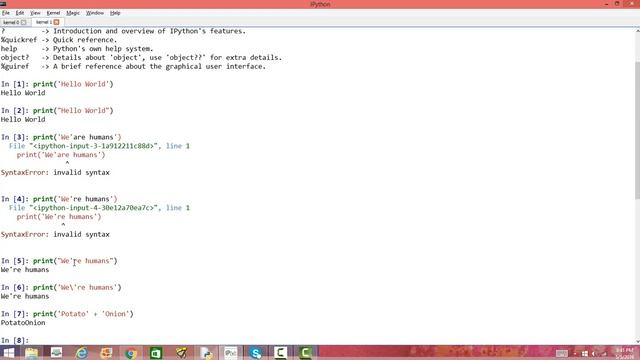Switch to the kernel 0 tab
Screen dimensions: 640x360
[11, 22]
